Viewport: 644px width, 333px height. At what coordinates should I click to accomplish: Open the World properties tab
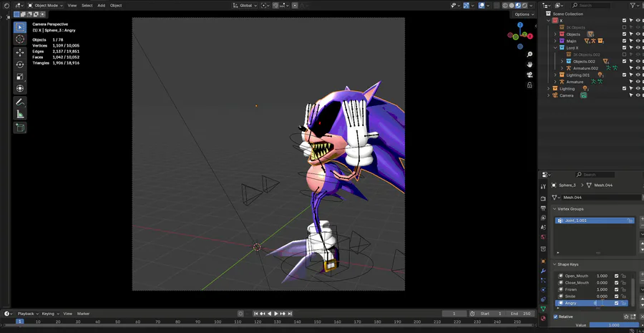543,237
